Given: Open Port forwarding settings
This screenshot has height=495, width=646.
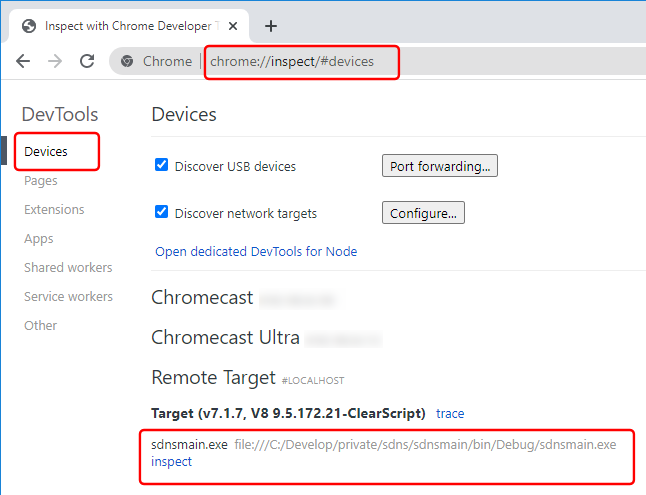Looking at the screenshot, I should [440, 166].
